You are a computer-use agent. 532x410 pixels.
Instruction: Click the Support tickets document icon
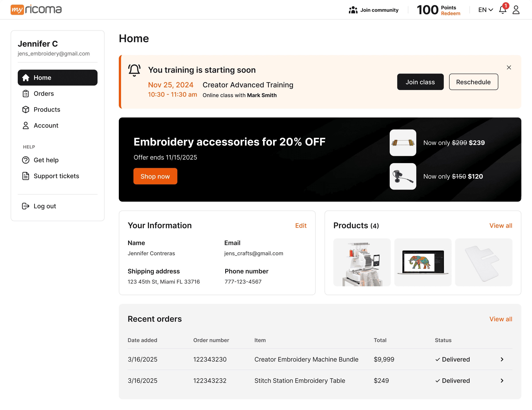click(x=25, y=176)
